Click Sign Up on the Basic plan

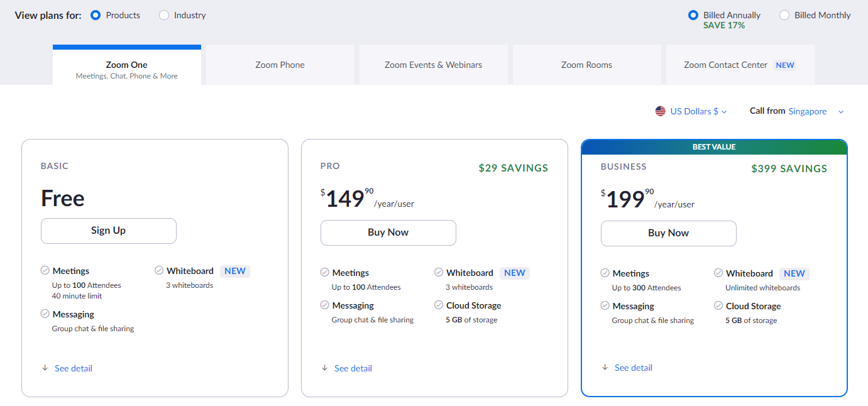click(109, 231)
